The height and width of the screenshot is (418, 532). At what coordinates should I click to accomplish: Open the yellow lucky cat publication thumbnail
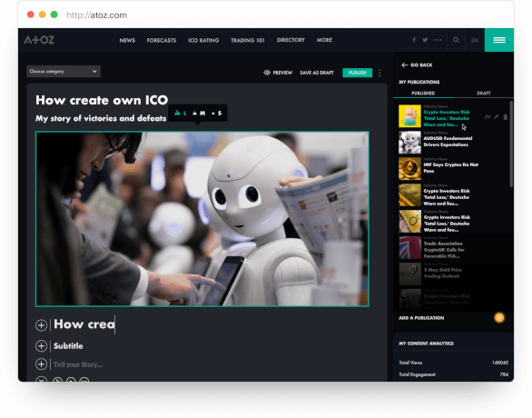pyautogui.click(x=409, y=116)
